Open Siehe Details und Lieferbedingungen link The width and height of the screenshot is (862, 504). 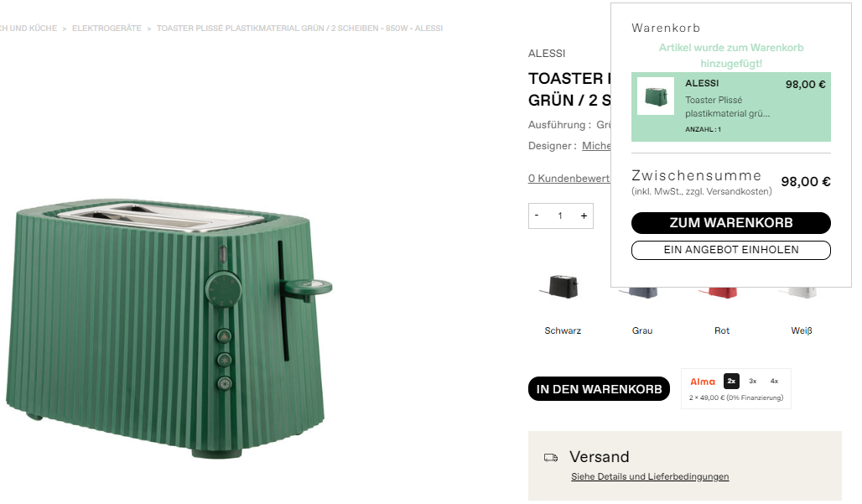[x=650, y=476]
